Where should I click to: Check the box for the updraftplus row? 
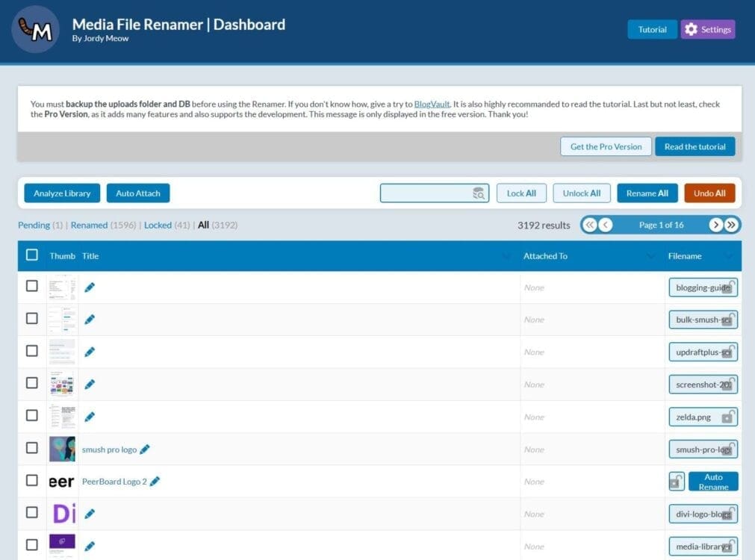[x=32, y=350]
